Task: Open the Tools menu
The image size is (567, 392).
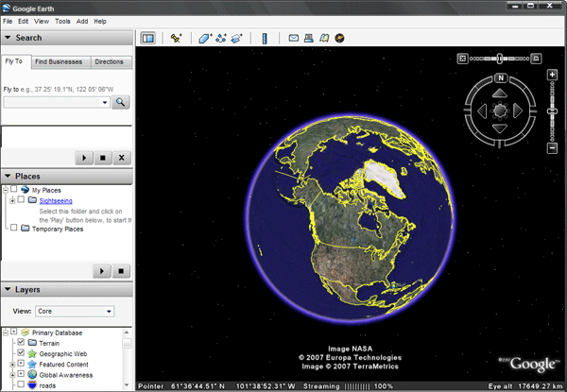Action: 62,22
